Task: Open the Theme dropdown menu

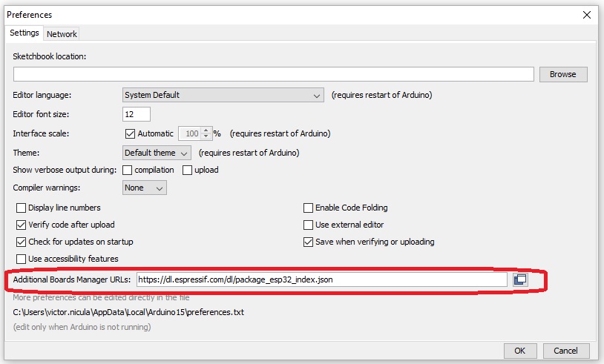Action: 157,153
